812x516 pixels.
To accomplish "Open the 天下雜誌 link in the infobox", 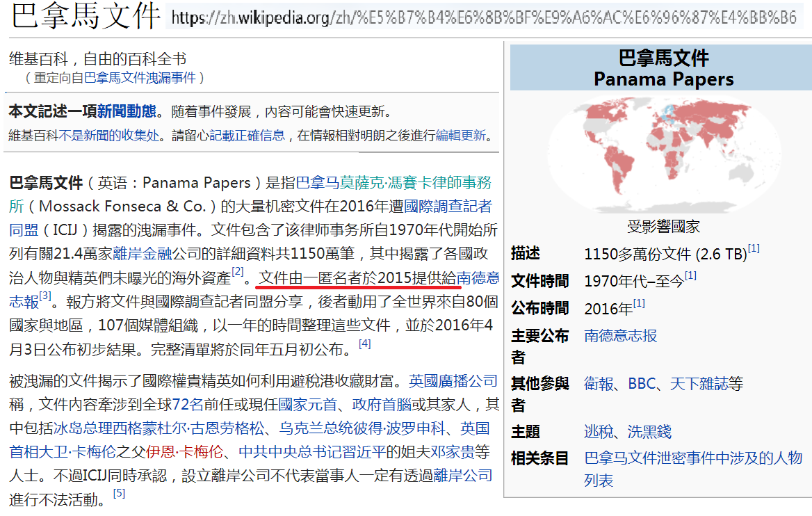I will 699,384.
